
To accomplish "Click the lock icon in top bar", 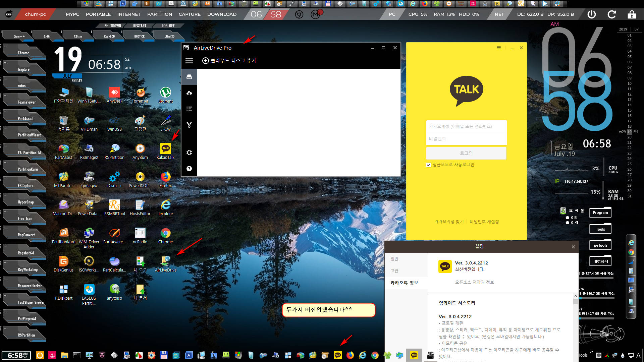I will [632, 14].
